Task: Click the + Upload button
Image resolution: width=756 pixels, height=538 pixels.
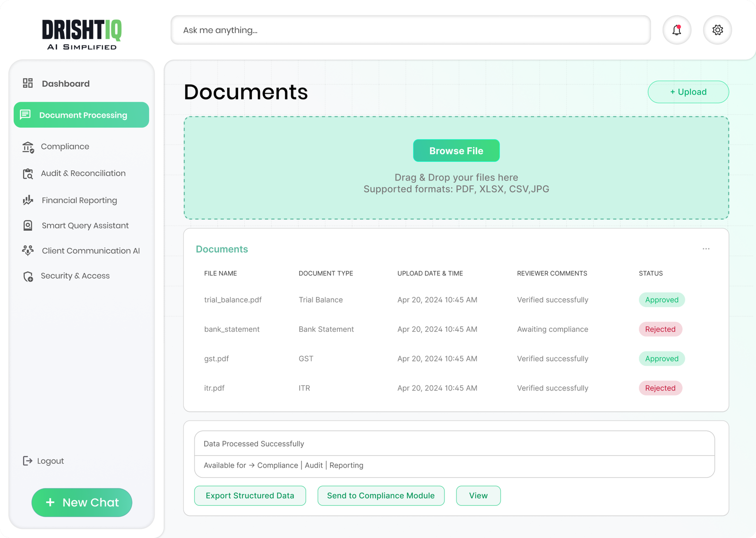Action: [x=688, y=92]
